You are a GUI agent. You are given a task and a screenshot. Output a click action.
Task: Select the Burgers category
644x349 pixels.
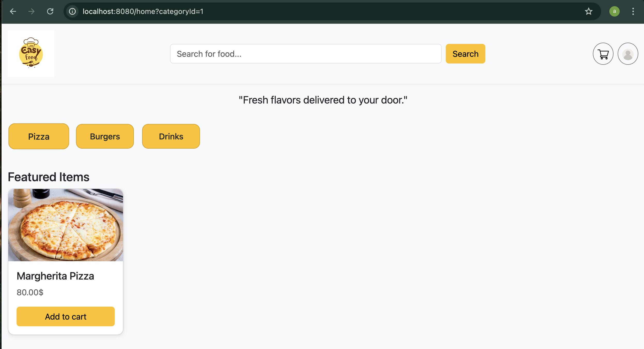105,136
